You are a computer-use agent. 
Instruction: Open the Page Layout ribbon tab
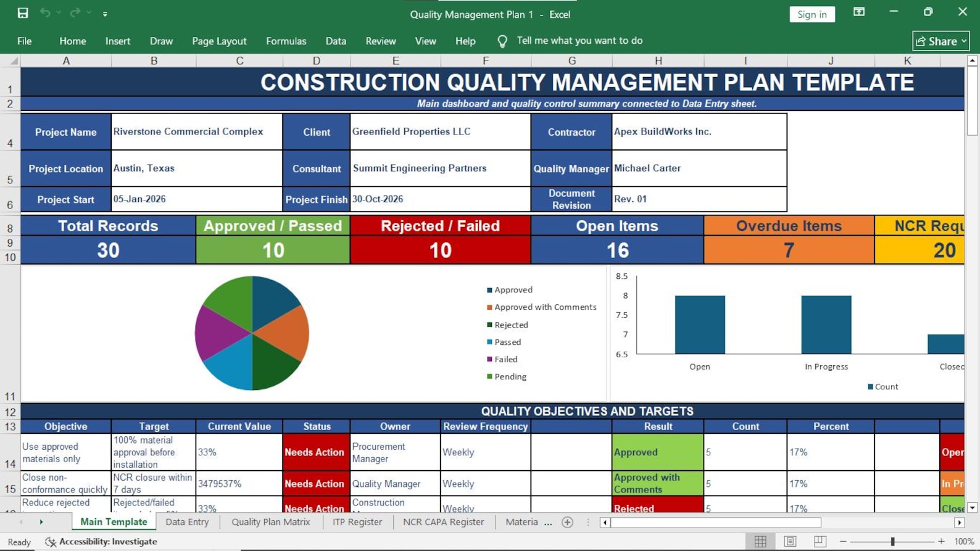point(219,41)
